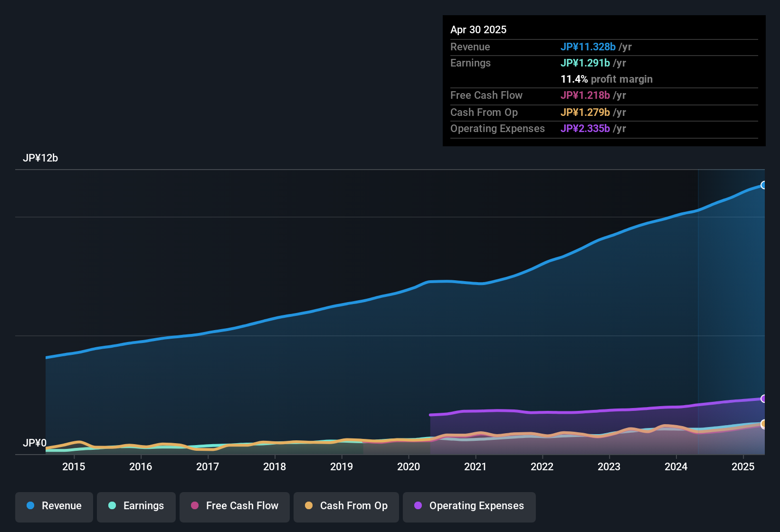Click the Cash From Op endpoint marker

[763, 424]
